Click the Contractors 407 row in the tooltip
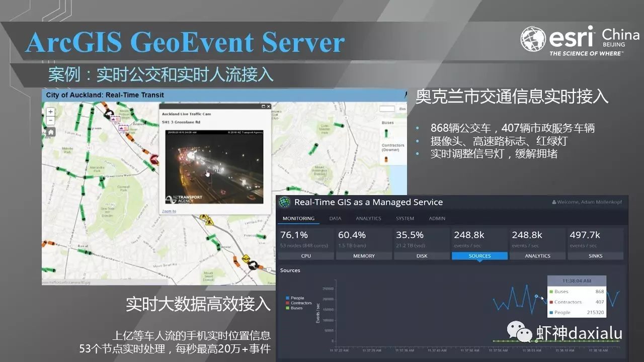 (577, 302)
